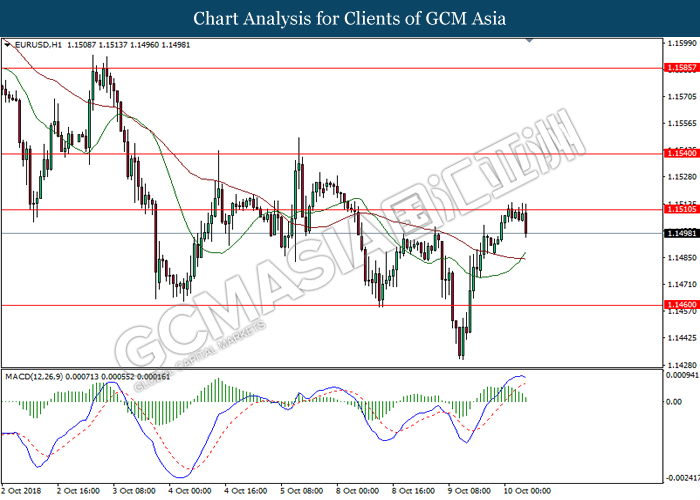The width and height of the screenshot is (700, 500).
Task: Select the 1.15857 resistance level label
Action: pyautogui.click(x=681, y=68)
